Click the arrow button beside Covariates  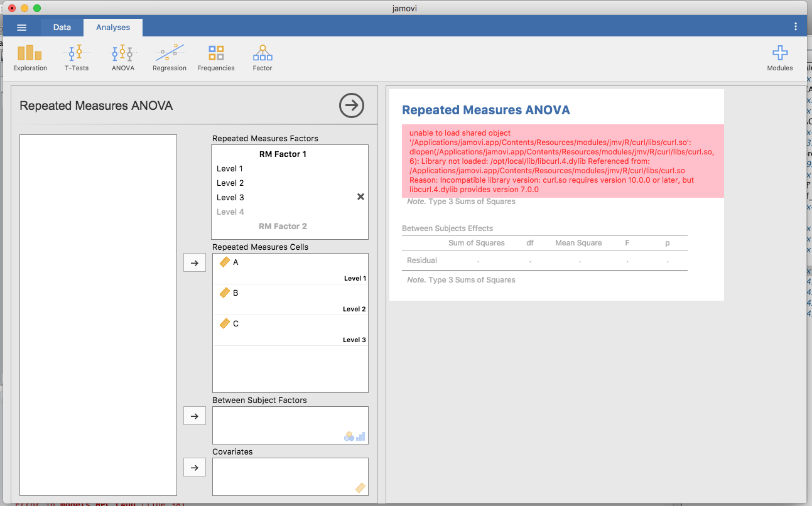click(195, 467)
